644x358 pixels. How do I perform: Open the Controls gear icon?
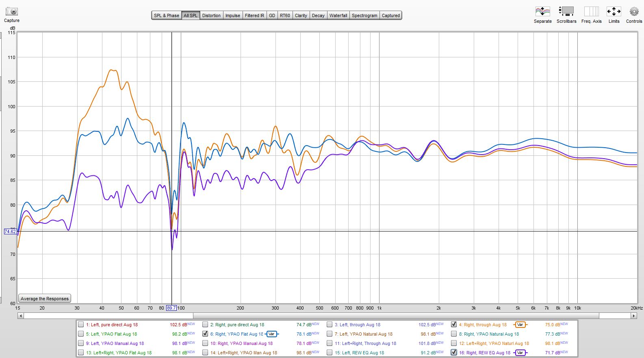[x=634, y=12]
